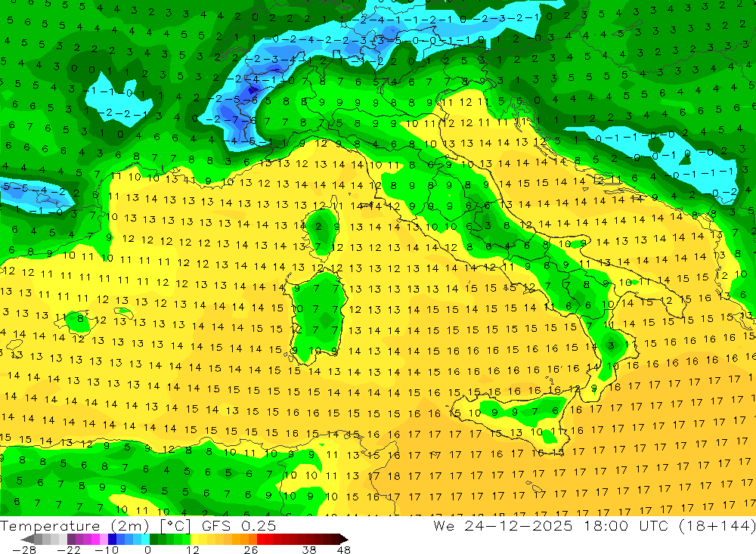Click the '24-12-2025' date text
The height and width of the screenshot is (554, 756).
519,526
